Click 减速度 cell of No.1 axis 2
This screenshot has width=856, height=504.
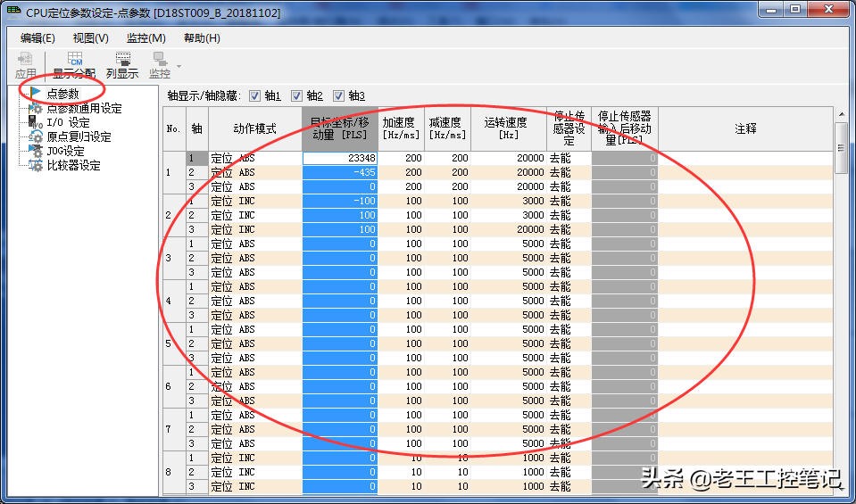(x=447, y=172)
